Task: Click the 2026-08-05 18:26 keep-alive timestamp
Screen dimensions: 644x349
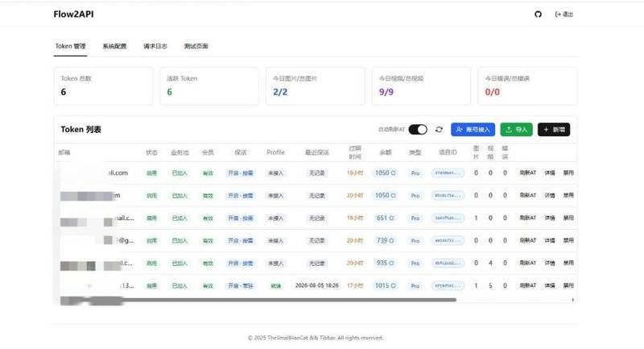Action: [x=316, y=285]
